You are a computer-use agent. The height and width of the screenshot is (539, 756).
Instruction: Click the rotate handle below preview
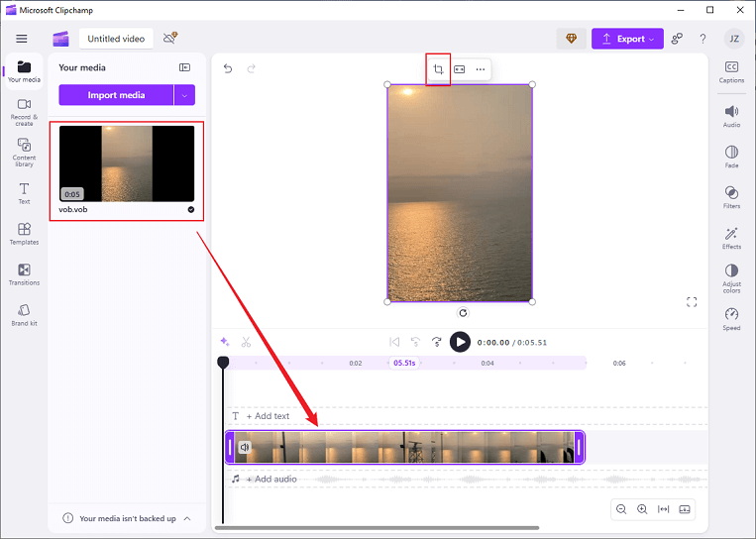click(463, 313)
